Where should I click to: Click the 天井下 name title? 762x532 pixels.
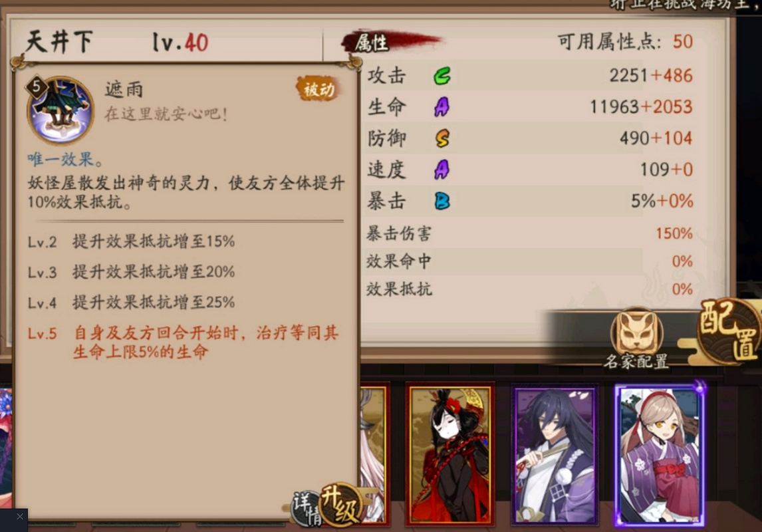click(x=59, y=42)
